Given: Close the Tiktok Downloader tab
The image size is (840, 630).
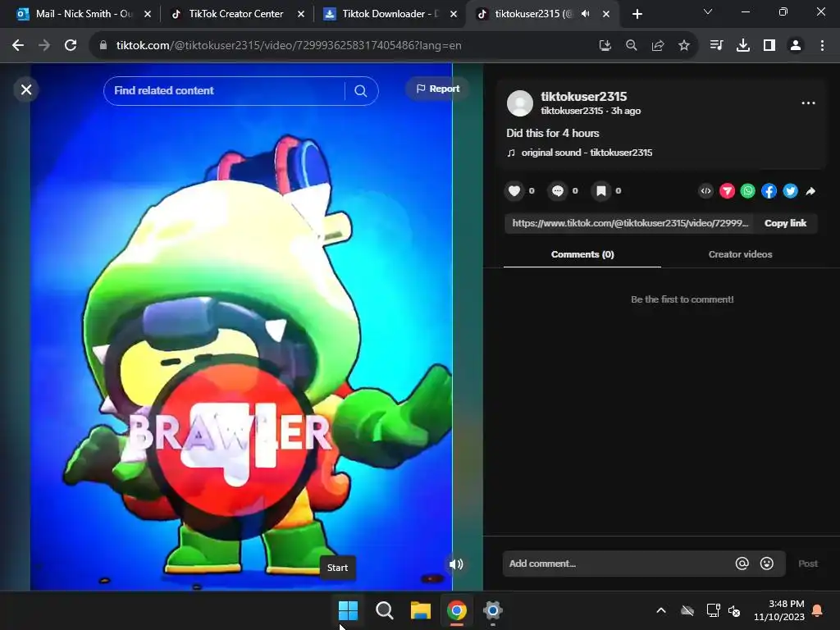Looking at the screenshot, I should pyautogui.click(x=453, y=15).
